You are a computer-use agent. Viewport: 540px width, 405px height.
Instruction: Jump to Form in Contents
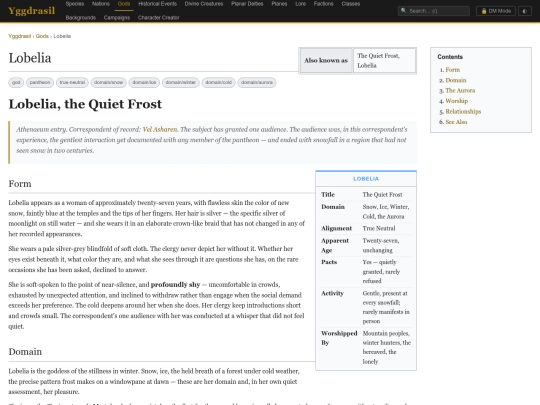453,70
